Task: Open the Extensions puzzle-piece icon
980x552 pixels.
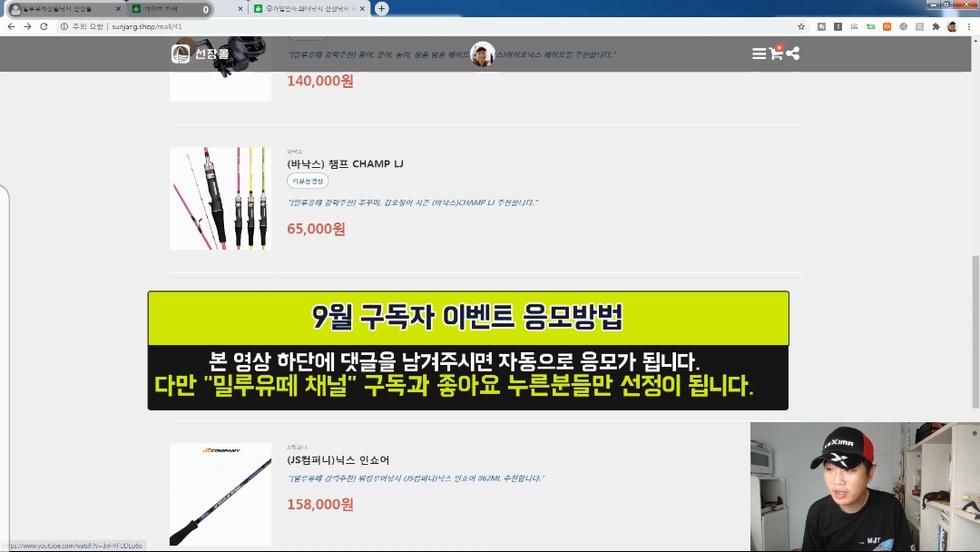Action: click(x=936, y=26)
